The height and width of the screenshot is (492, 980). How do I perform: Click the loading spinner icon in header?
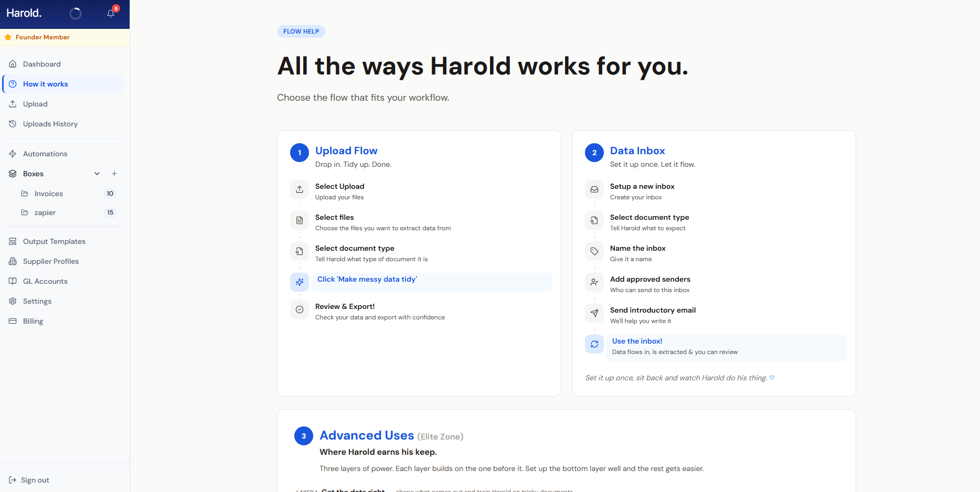[x=76, y=14]
